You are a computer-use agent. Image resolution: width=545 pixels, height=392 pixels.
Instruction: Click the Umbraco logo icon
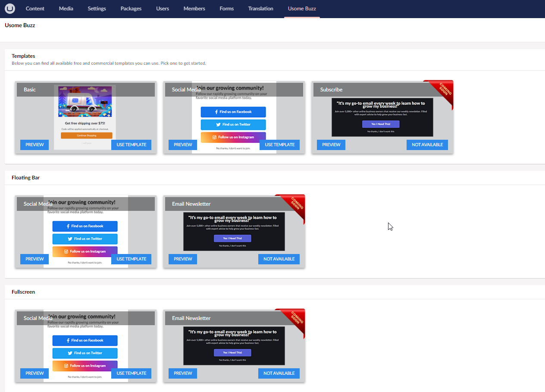(x=9, y=9)
